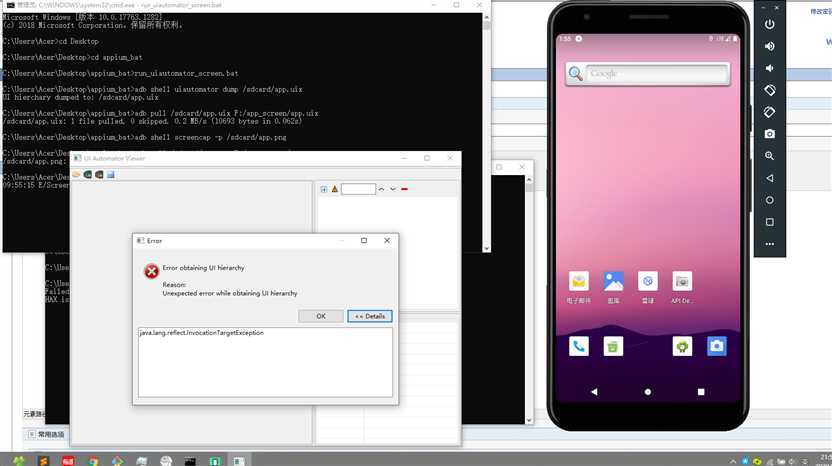Click the exception details text box

tap(265, 362)
